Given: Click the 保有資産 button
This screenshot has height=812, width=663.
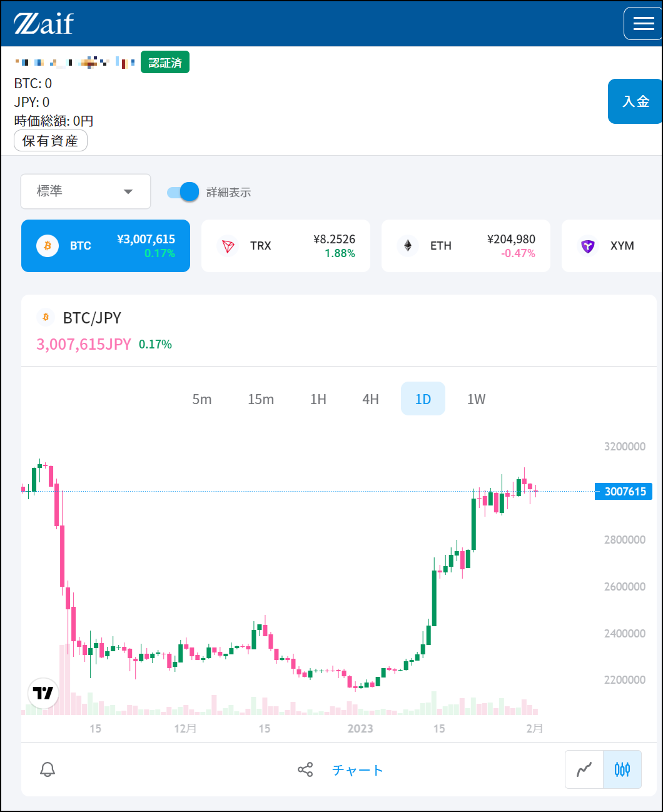Looking at the screenshot, I should coord(51,141).
